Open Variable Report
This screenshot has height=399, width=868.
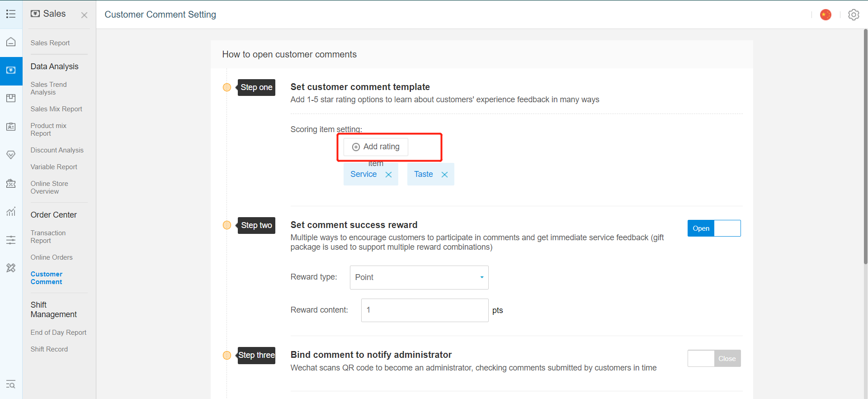[54, 167]
